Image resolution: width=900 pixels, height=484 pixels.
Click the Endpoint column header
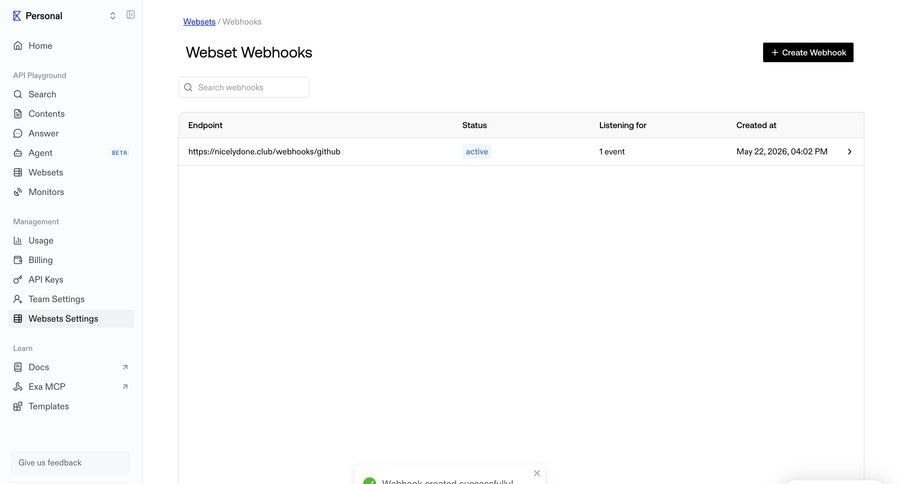click(x=205, y=125)
